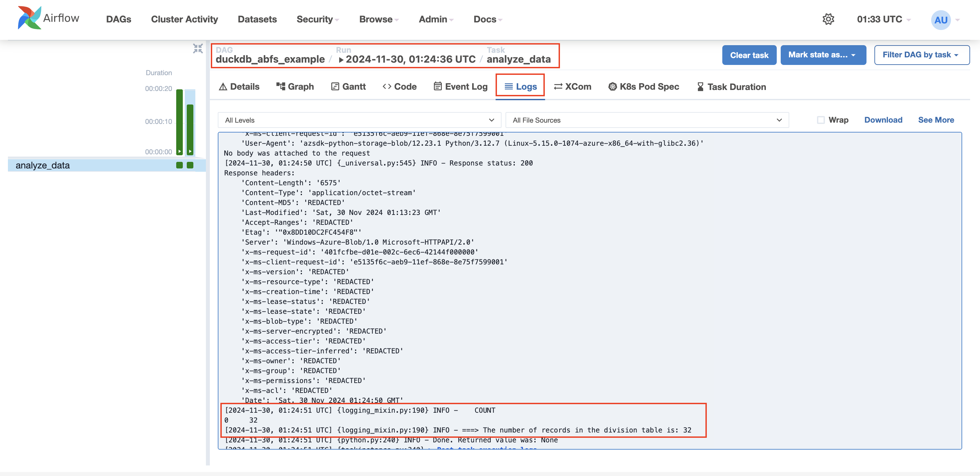Switch to the Task Duration tab
Viewport: 980px width, 476px height.
tap(732, 87)
